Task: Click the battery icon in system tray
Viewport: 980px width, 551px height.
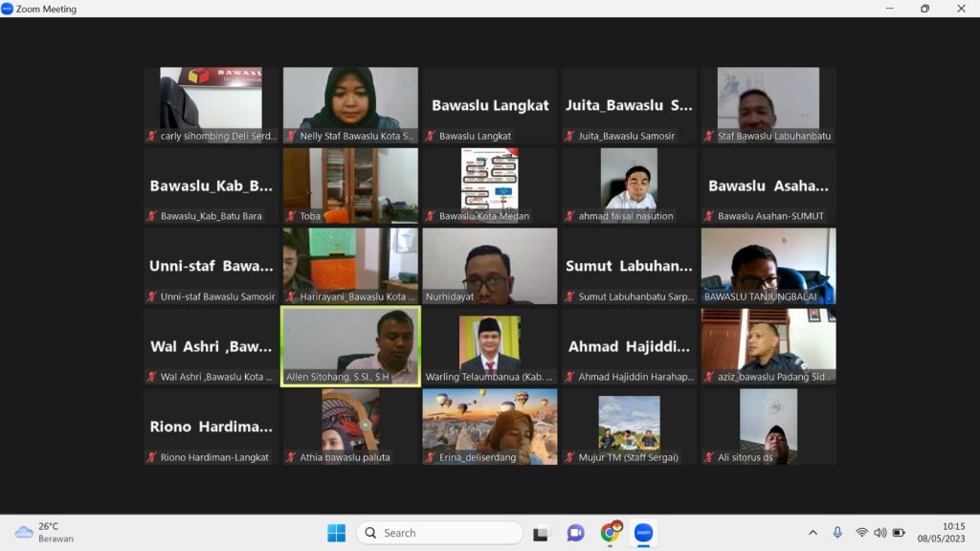Action: 899,533
